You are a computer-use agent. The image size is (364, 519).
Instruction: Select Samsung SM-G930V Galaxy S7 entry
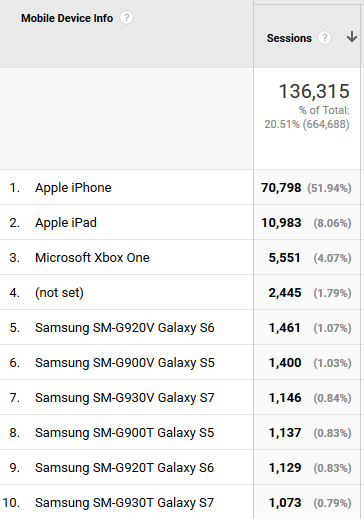click(125, 398)
